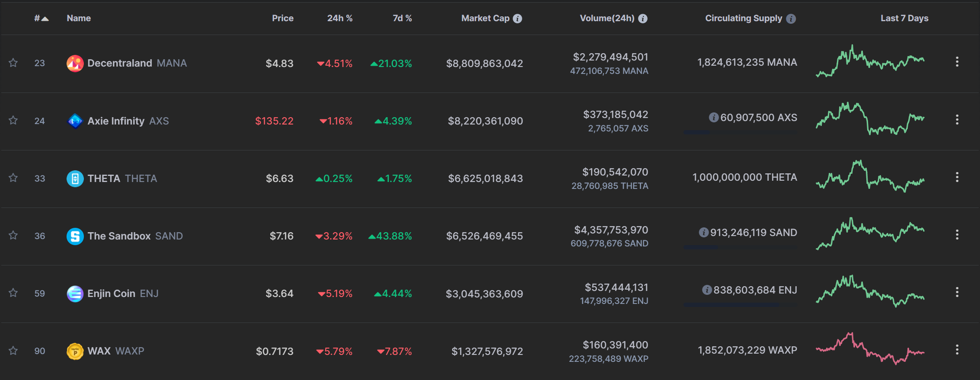Click Enjin Coin market cap $3,045,363,609
This screenshot has width=980, height=380.
[x=485, y=294]
